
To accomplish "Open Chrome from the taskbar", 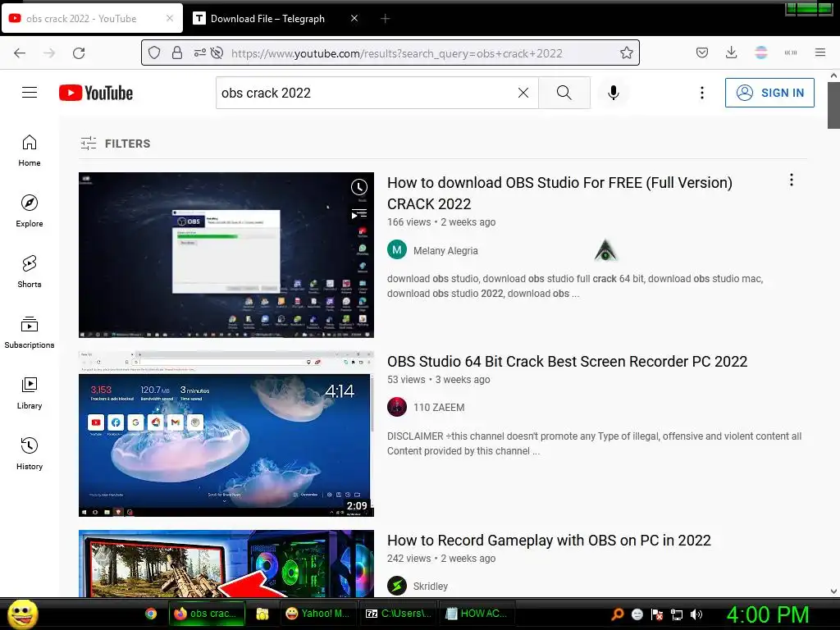I will coord(151,614).
